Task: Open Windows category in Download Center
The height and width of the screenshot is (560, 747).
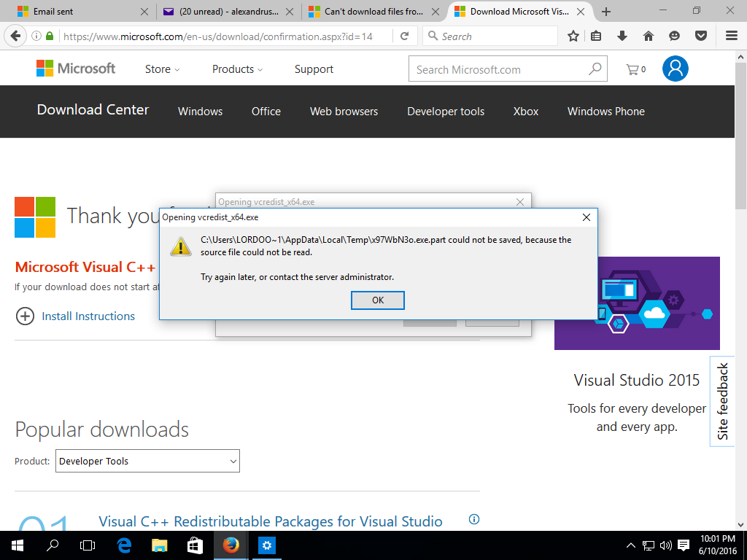Action: (200, 112)
